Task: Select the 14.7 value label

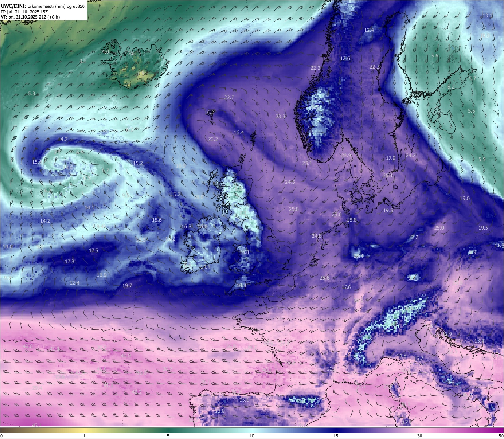Action: [63, 139]
